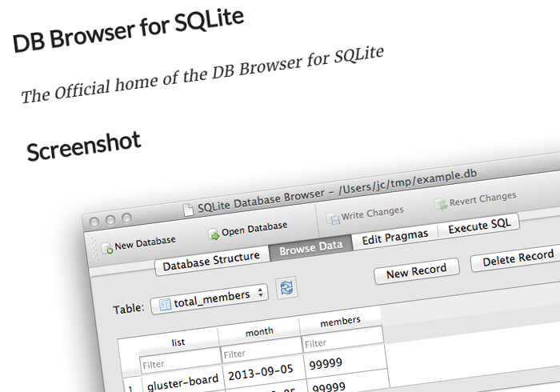Click the window title text example.db
The width and height of the screenshot is (560, 392).
point(446,177)
